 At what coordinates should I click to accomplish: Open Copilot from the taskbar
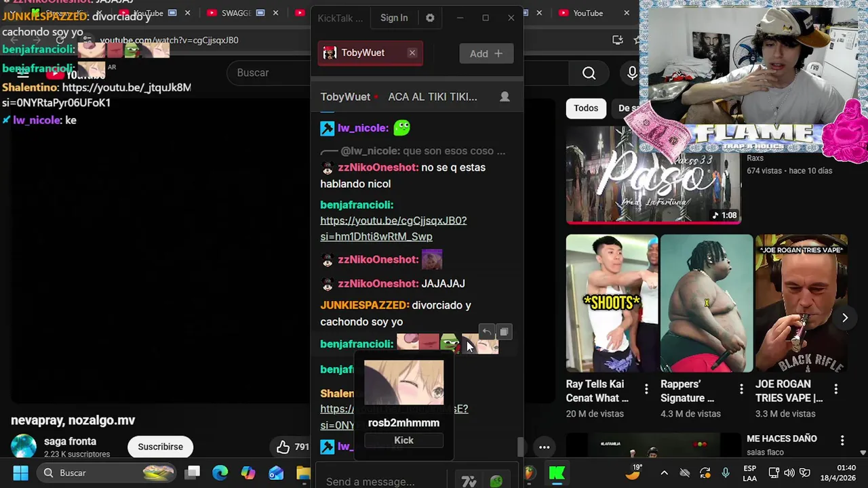tap(248, 472)
